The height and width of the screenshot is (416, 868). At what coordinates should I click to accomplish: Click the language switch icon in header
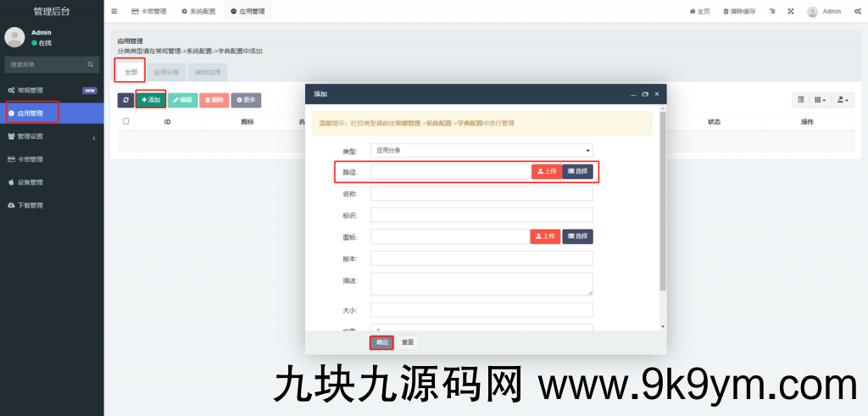772,11
